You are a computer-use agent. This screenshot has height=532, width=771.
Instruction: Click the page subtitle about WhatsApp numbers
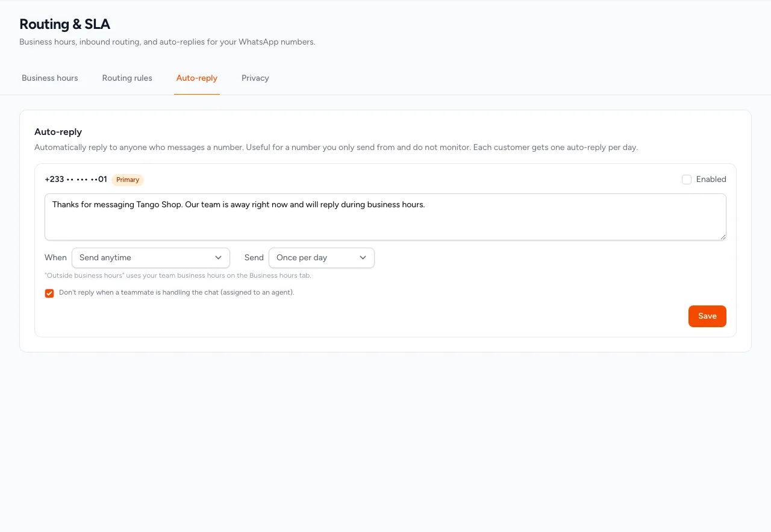tap(167, 42)
